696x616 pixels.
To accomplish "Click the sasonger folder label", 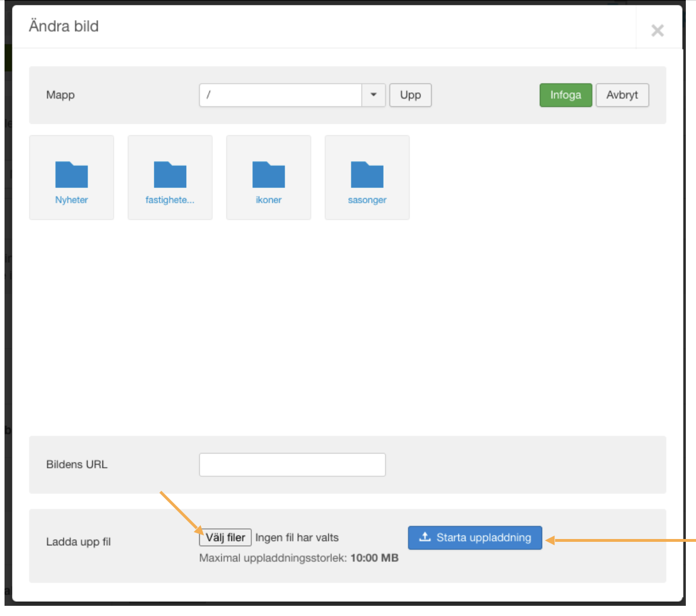I will coord(367,200).
